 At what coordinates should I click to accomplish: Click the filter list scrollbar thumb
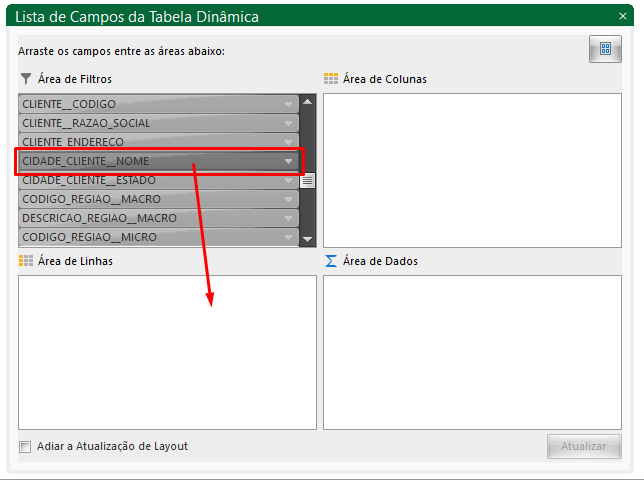307,180
